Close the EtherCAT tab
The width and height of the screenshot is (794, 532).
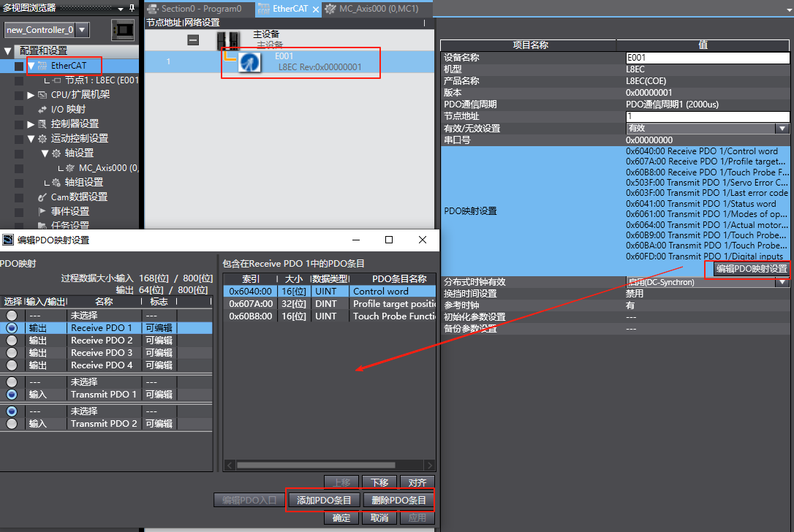pyautogui.click(x=316, y=9)
